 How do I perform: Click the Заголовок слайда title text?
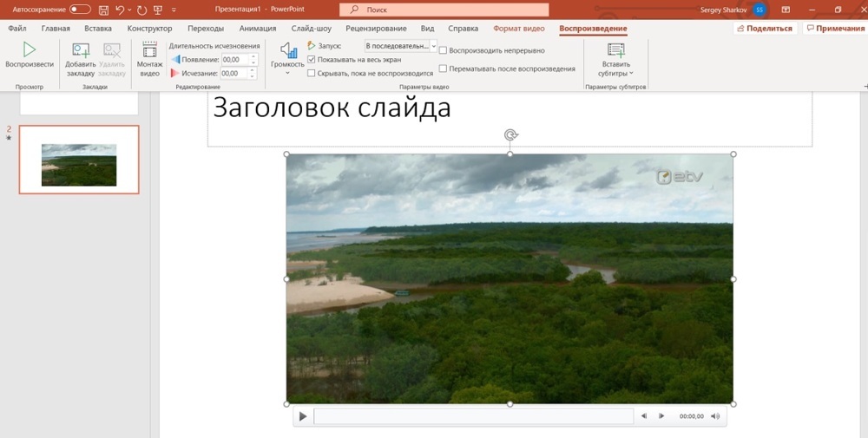click(x=332, y=108)
